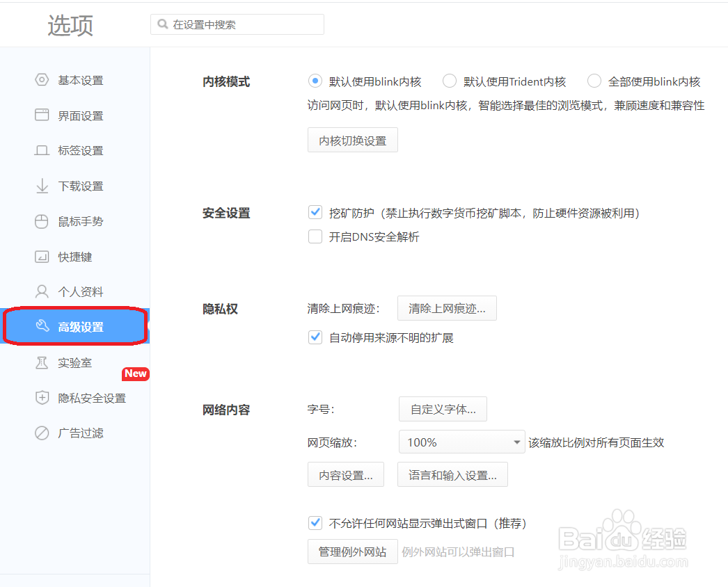Click the 鼠标手势 mouse icon
This screenshot has height=587, width=728.
pyautogui.click(x=42, y=221)
